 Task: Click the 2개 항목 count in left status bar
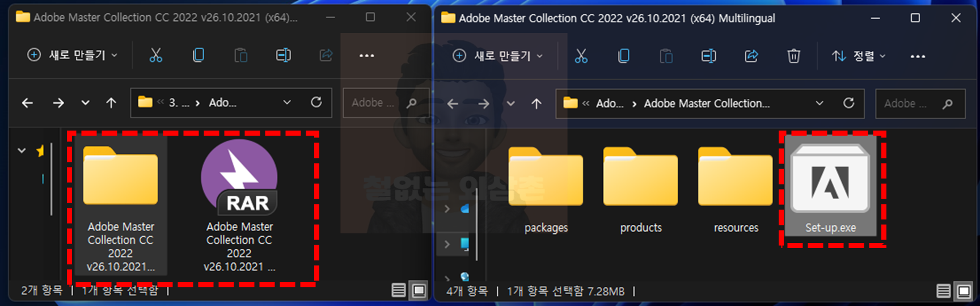[x=41, y=291]
